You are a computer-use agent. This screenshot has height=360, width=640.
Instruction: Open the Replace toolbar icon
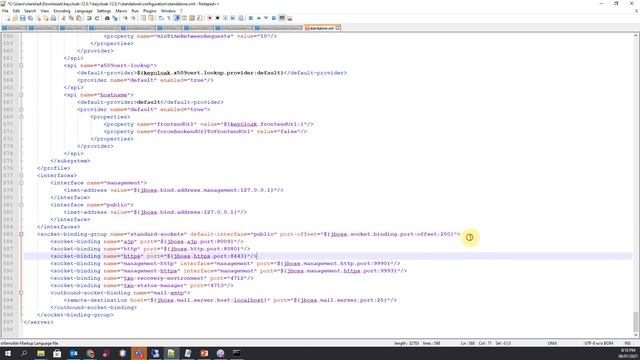115,18
